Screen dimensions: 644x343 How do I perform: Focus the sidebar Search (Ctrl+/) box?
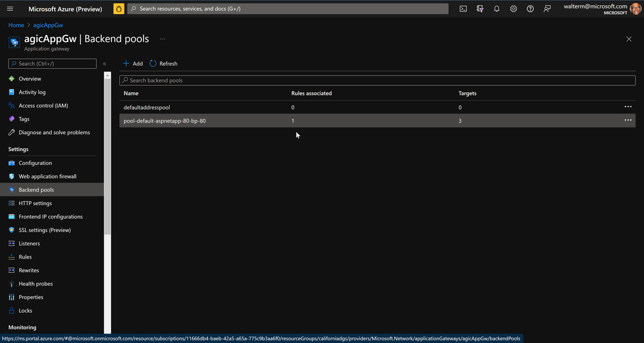(52, 64)
